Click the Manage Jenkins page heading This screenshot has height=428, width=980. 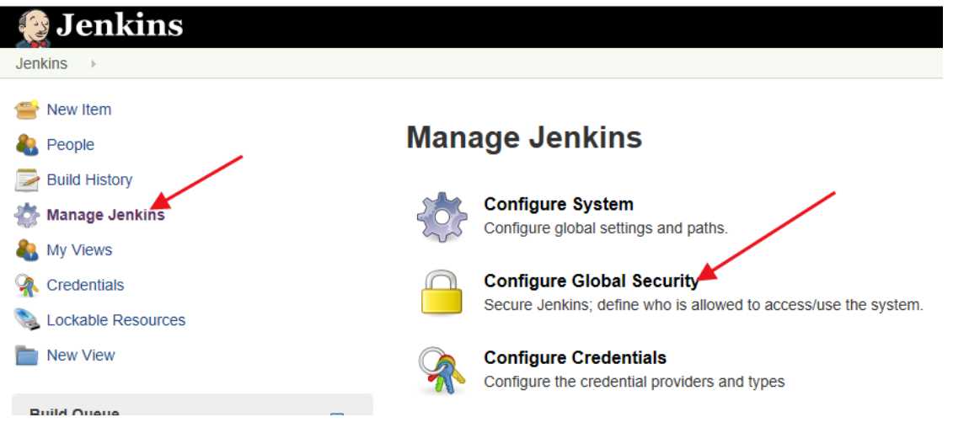[524, 137]
